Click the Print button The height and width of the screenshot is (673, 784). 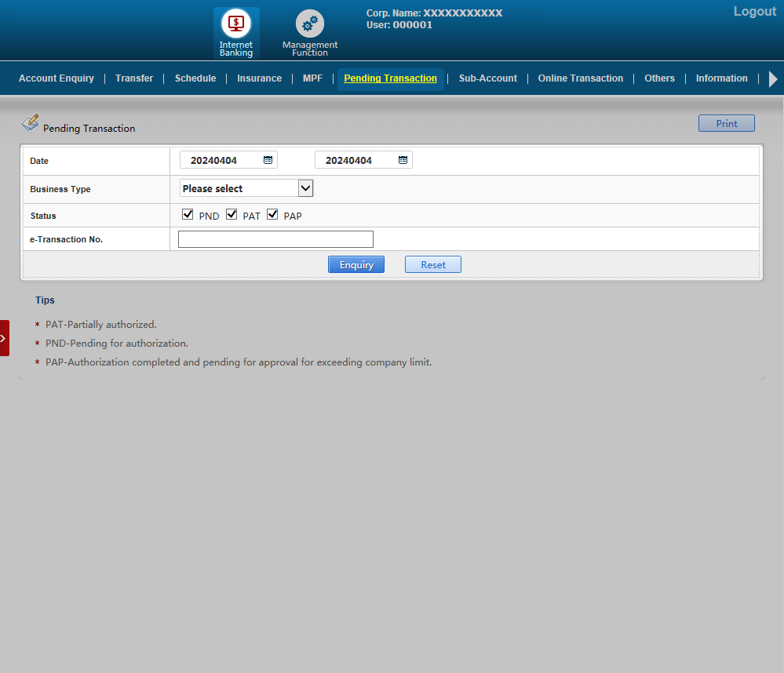click(x=726, y=123)
